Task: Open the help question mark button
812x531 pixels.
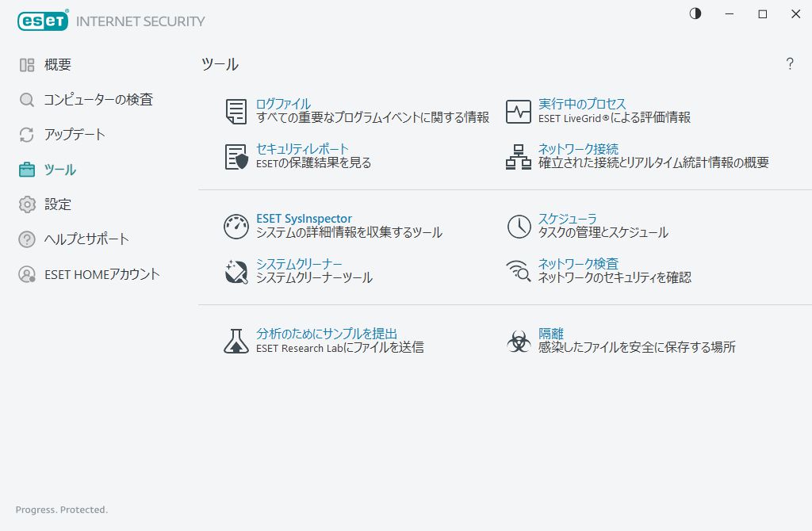Action: (x=790, y=64)
